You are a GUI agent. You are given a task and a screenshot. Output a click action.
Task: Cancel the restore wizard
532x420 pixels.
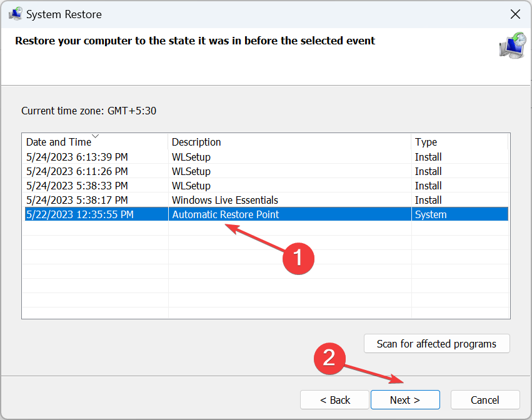[x=485, y=400]
